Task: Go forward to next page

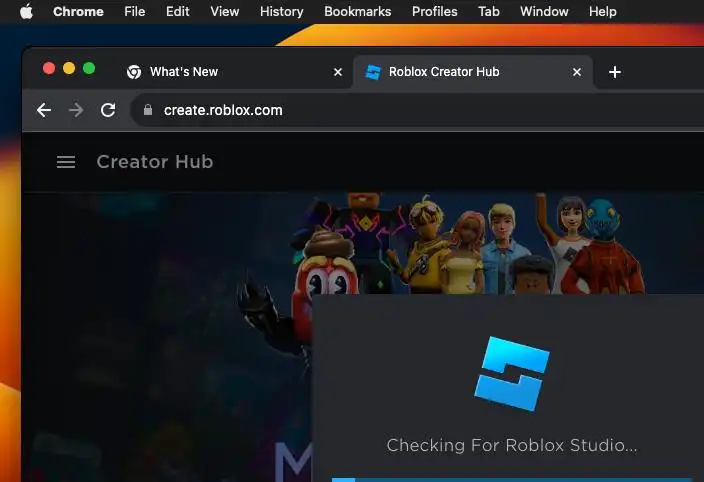Action: tap(76, 110)
